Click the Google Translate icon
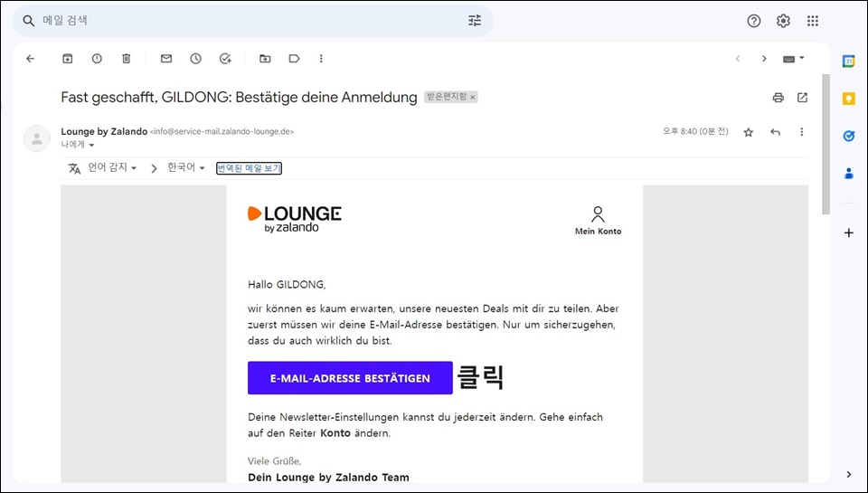The image size is (868, 493). (x=74, y=168)
